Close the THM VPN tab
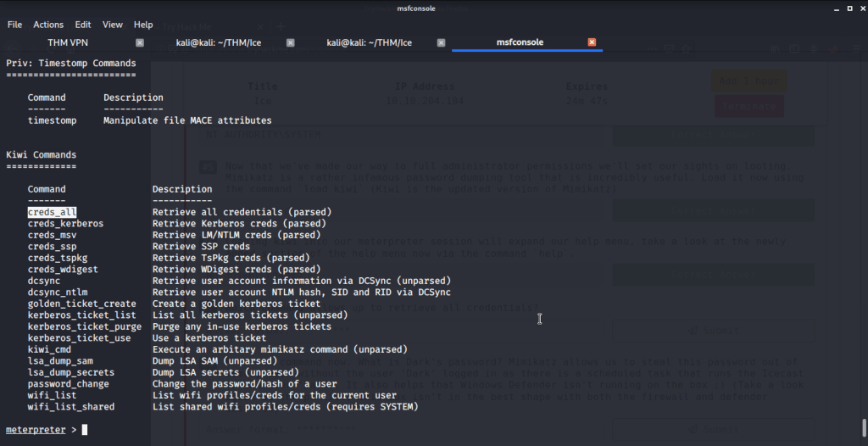This screenshot has height=446, width=868. click(140, 42)
